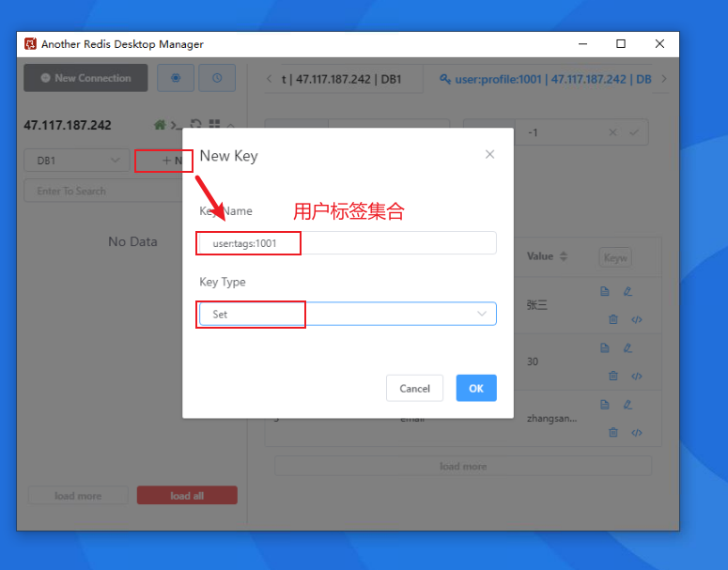Minimize the Another Redis Desktop Manager window
This screenshot has width=728, height=570.
[583, 43]
